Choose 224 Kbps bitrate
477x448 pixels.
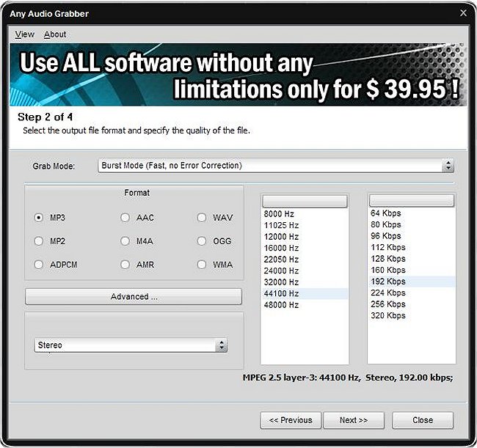coord(412,293)
